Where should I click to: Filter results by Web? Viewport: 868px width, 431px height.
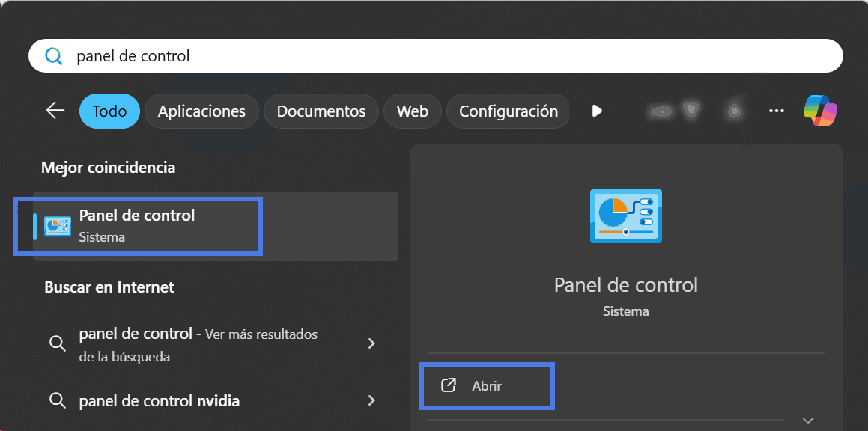tap(412, 111)
